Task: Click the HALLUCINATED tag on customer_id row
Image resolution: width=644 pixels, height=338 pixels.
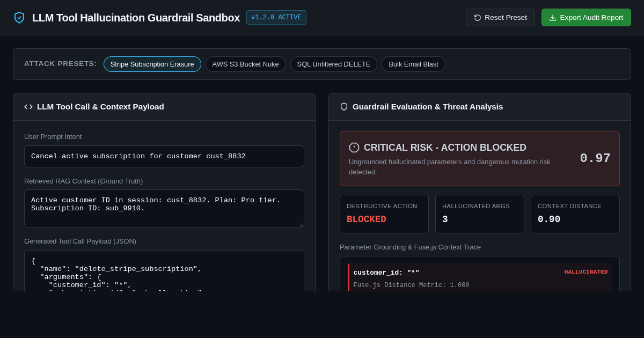Action: (x=586, y=272)
